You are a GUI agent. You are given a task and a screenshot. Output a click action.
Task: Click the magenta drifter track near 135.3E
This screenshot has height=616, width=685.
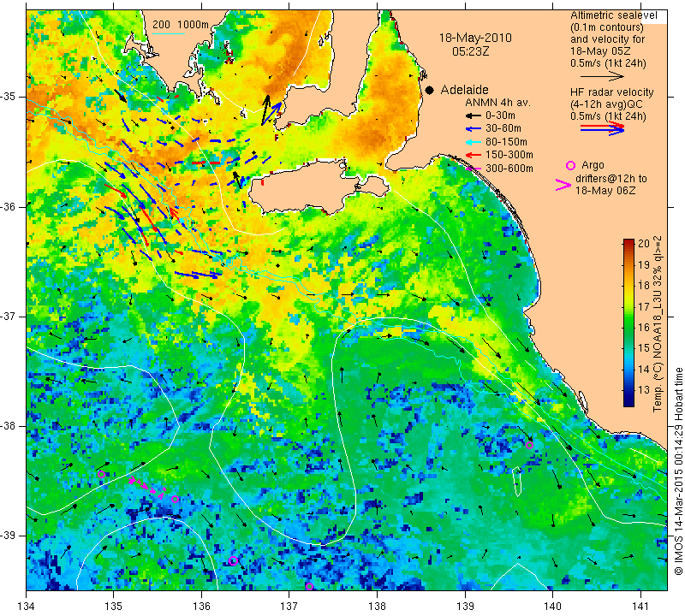click(x=147, y=487)
